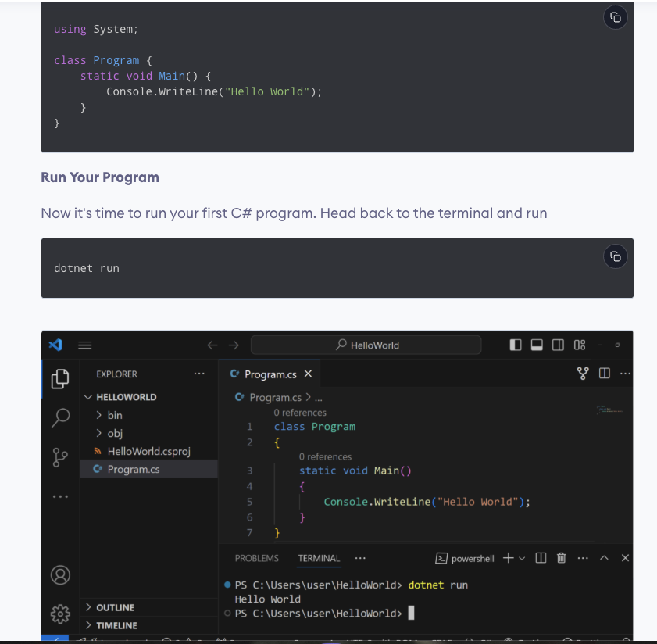The width and height of the screenshot is (657, 644).
Task: Open the Accounts icon in activity bar
Action: pyautogui.click(x=59, y=574)
